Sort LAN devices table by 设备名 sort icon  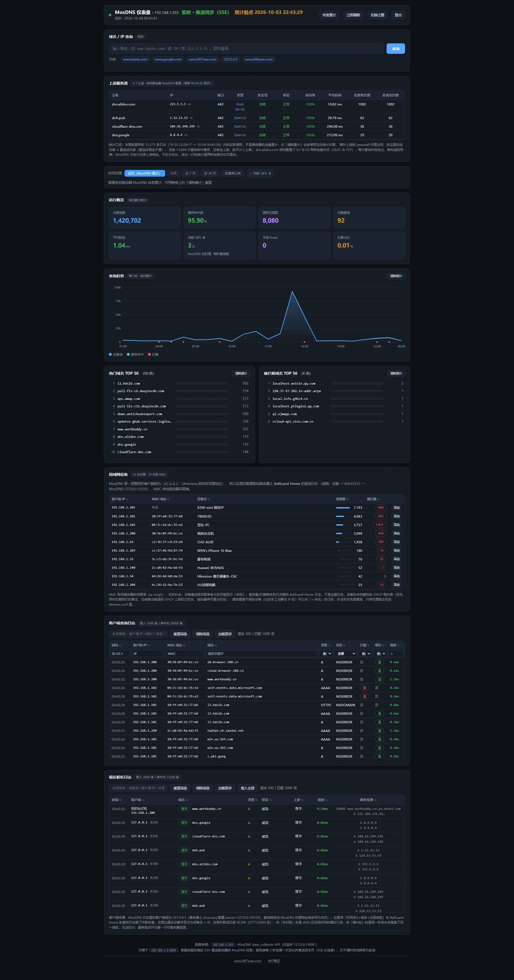(209, 499)
